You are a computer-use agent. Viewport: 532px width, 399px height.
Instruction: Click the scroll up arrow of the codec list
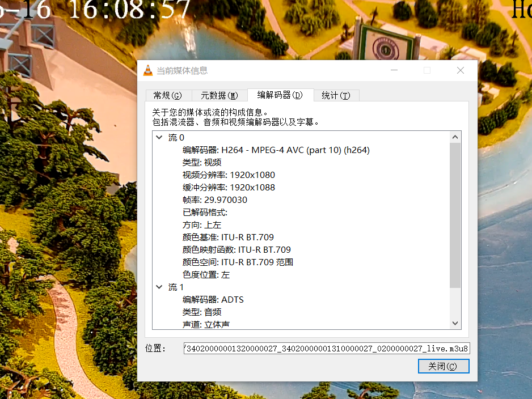pyautogui.click(x=455, y=137)
